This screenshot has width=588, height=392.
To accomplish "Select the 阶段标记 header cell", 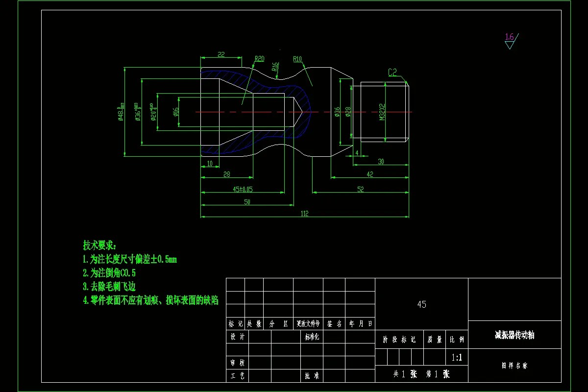I will [399, 339].
